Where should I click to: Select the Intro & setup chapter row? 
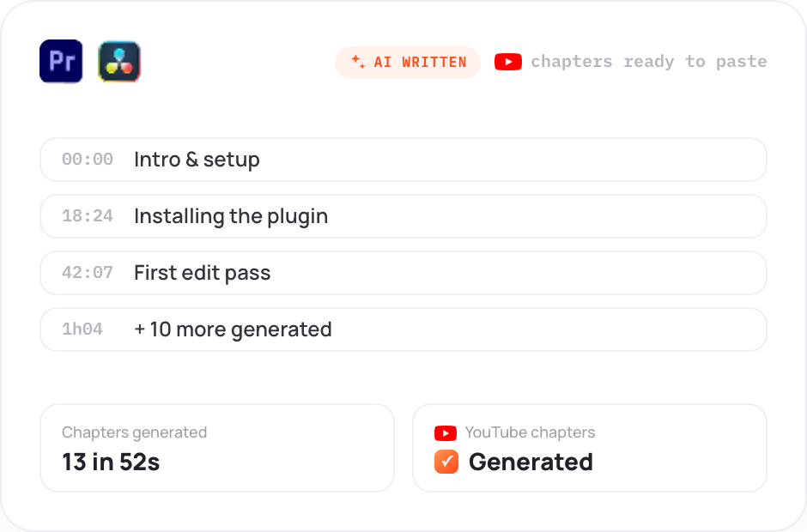pyautogui.click(x=403, y=160)
